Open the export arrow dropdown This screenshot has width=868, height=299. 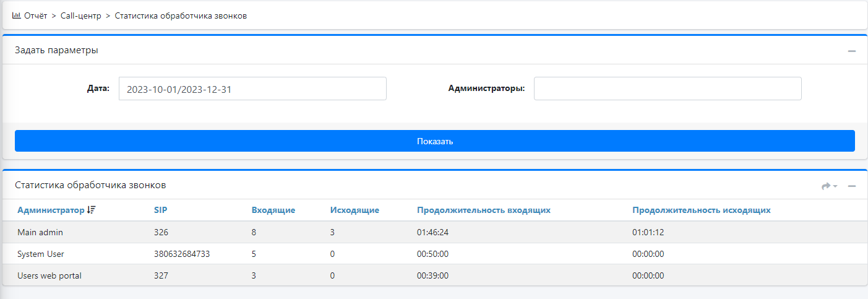[x=829, y=186]
